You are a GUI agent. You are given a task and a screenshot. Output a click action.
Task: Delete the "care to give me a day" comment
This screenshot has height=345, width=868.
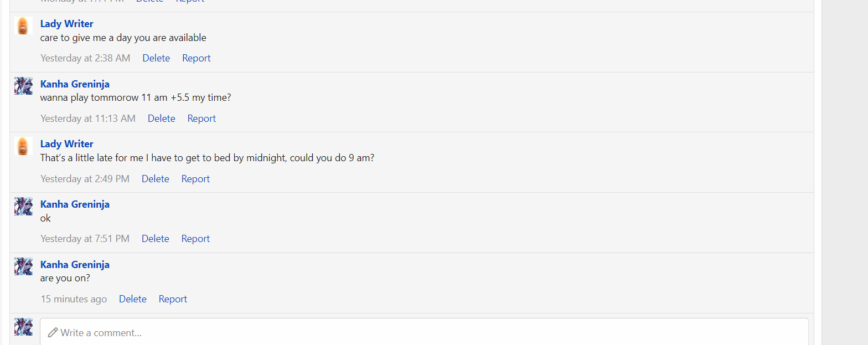[x=156, y=58]
